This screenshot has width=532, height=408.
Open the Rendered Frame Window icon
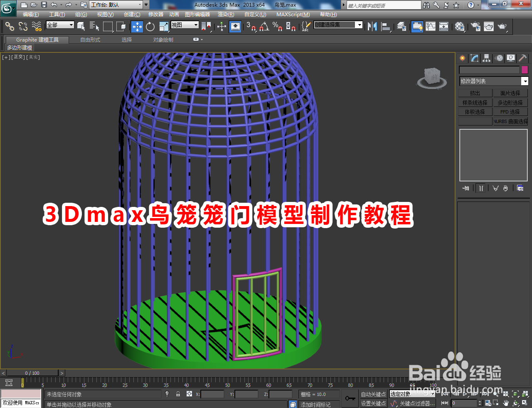(489, 27)
